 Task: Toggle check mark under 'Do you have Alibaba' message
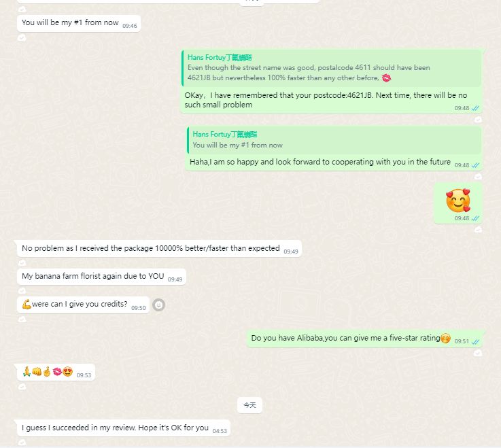tap(478, 353)
